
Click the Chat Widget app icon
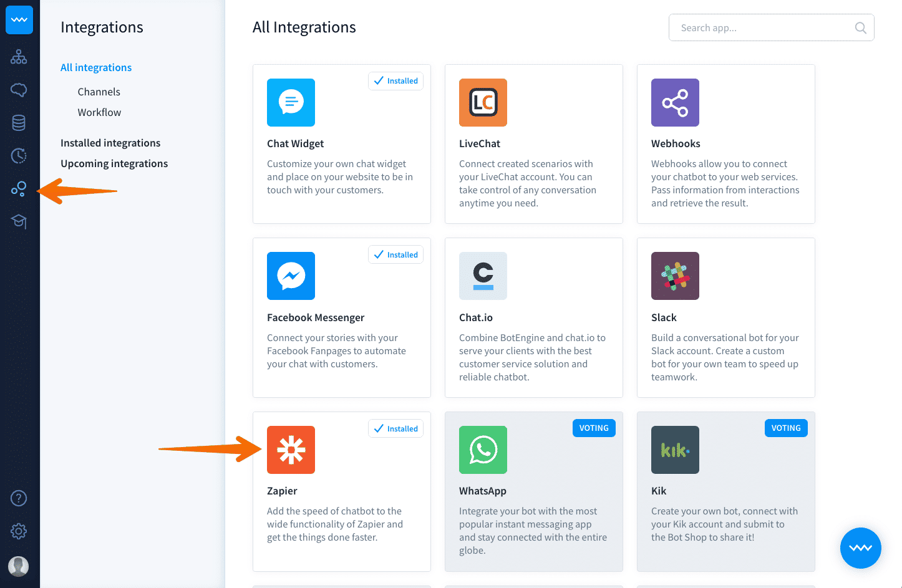291,102
